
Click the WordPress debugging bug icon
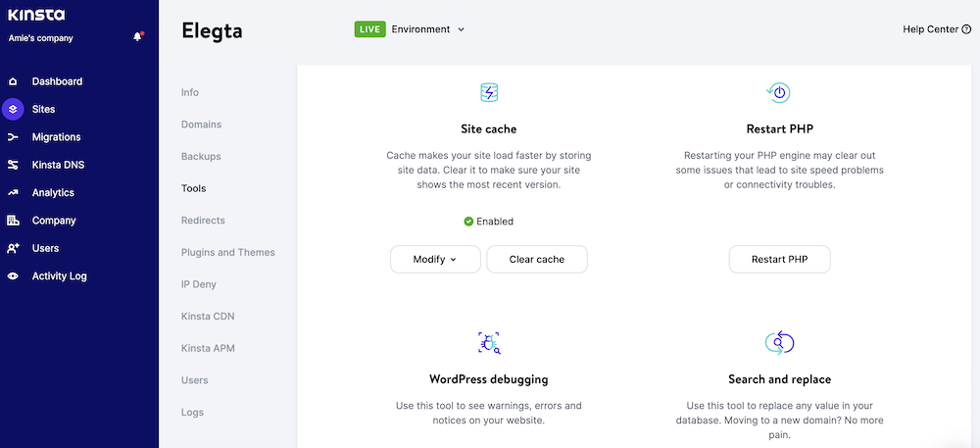point(489,342)
